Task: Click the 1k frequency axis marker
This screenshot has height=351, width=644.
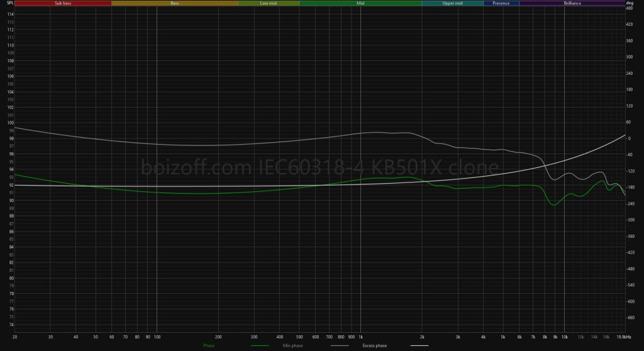Action: pos(360,337)
